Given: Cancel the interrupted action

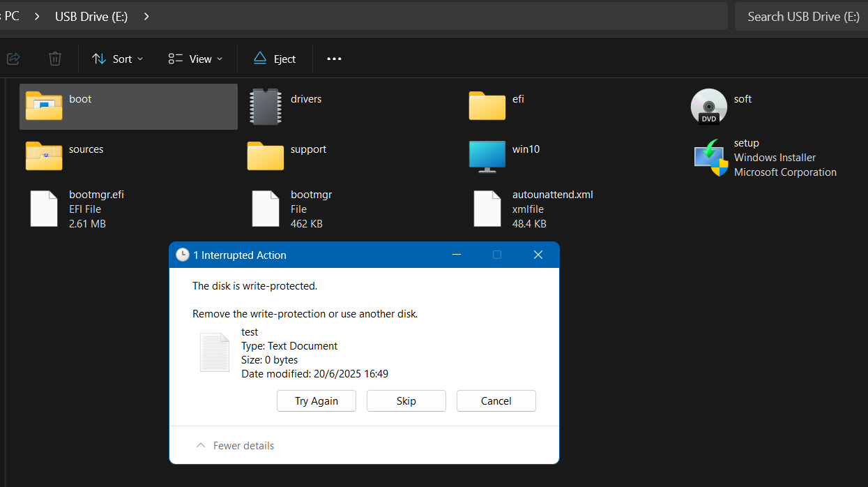Looking at the screenshot, I should pos(496,400).
